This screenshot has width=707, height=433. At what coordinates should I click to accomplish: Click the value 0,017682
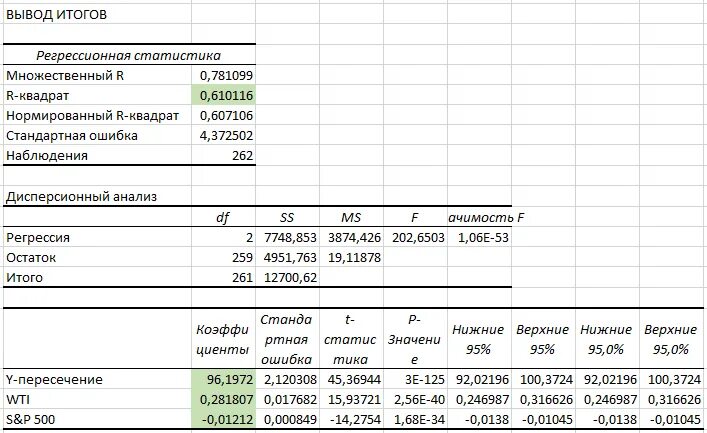click(x=290, y=399)
